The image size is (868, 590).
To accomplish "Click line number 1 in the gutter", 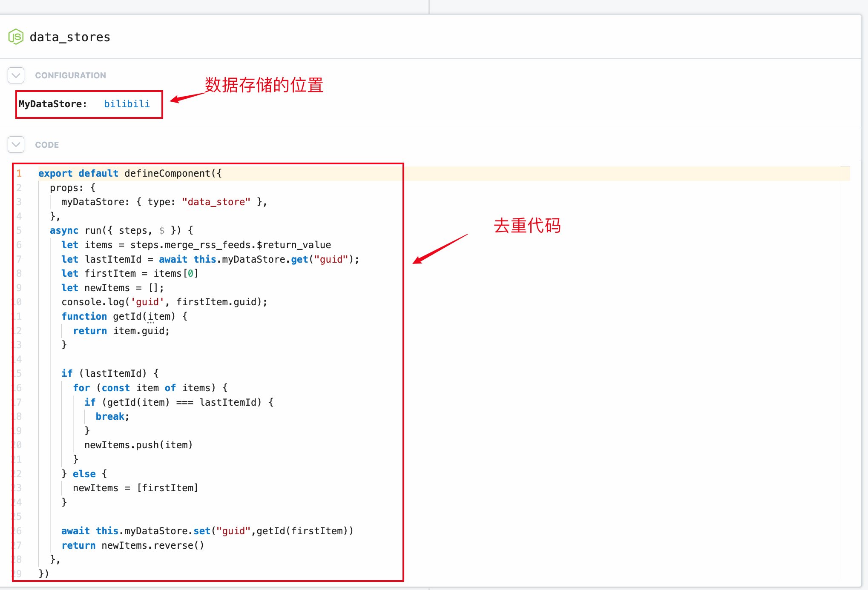I will click(x=19, y=173).
